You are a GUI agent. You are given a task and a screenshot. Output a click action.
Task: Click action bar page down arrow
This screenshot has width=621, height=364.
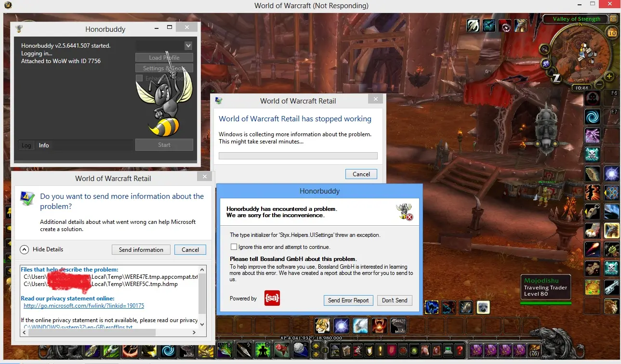(x=316, y=354)
